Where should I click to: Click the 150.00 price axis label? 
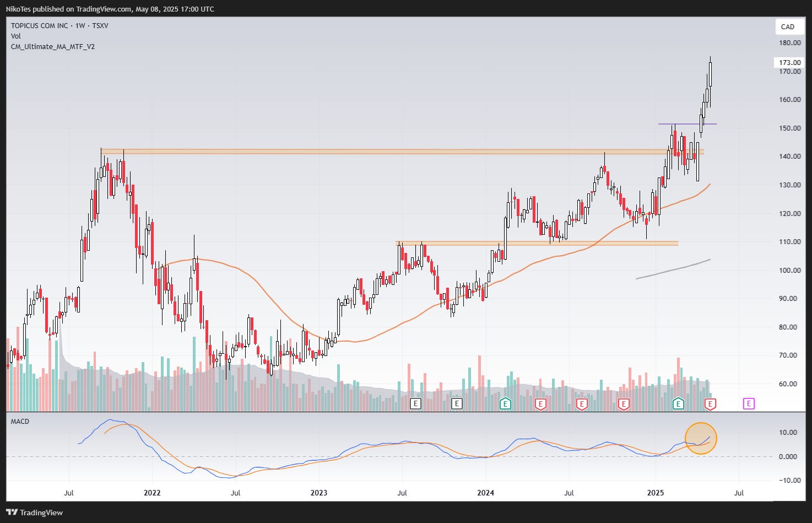(790, 128)
